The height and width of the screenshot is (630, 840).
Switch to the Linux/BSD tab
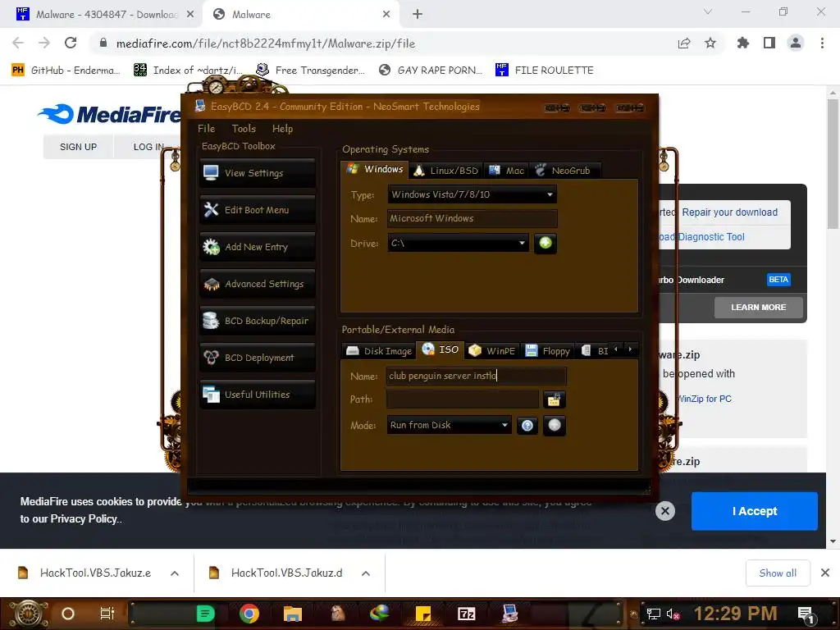(445, 171)
